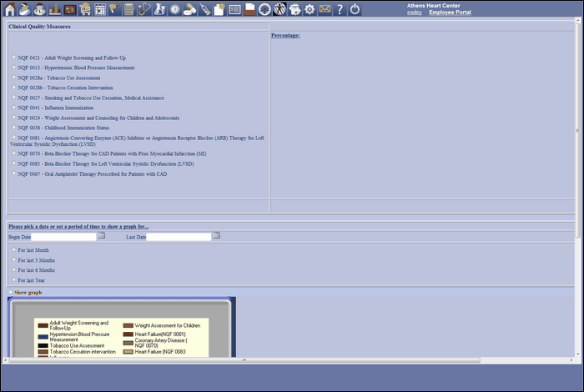This screenshot has height=392, width=584.
Task: Select NQF 0038 Childhood Immunization Status radio
Action: pos(14,128)
